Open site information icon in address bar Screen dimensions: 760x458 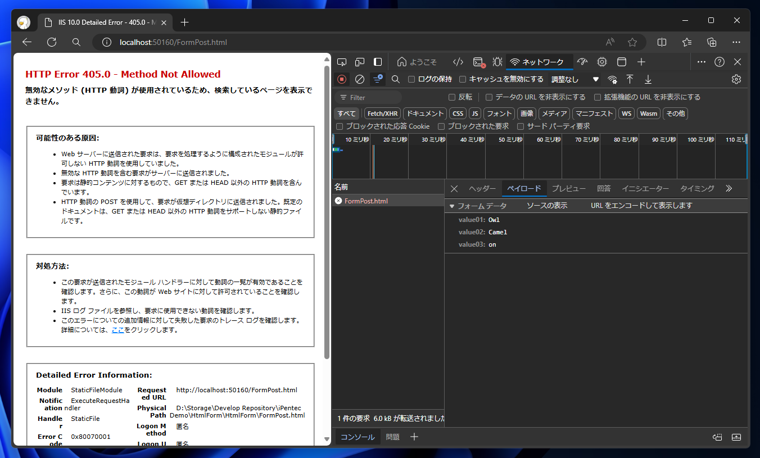(106, 42)
